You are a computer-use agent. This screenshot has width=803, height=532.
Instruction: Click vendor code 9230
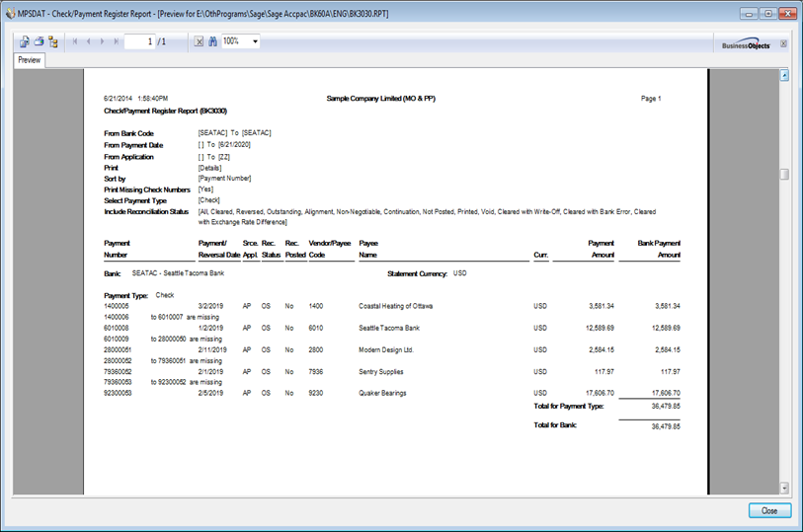(316, 394)
